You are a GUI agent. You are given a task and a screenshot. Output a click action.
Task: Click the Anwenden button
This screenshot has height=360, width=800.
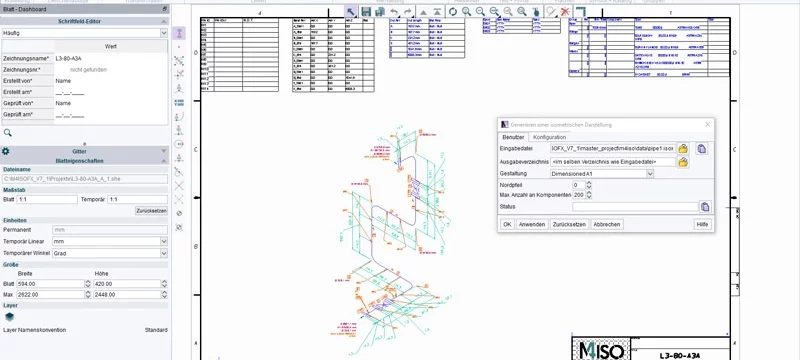pyautogui.click(x=532, y=224)
